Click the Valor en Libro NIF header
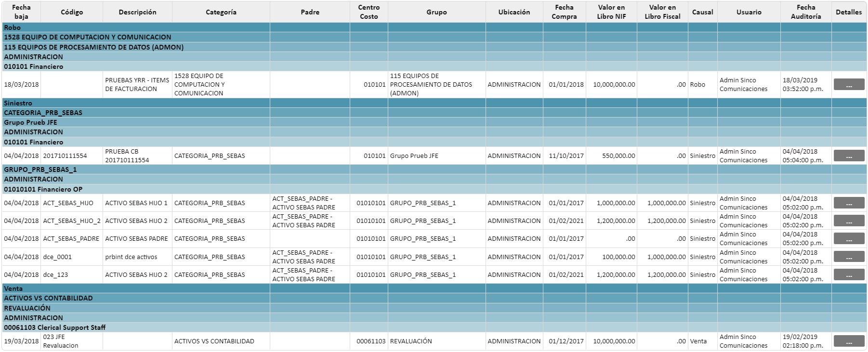This screenshot has height=352, width=868. pos(611,12)
